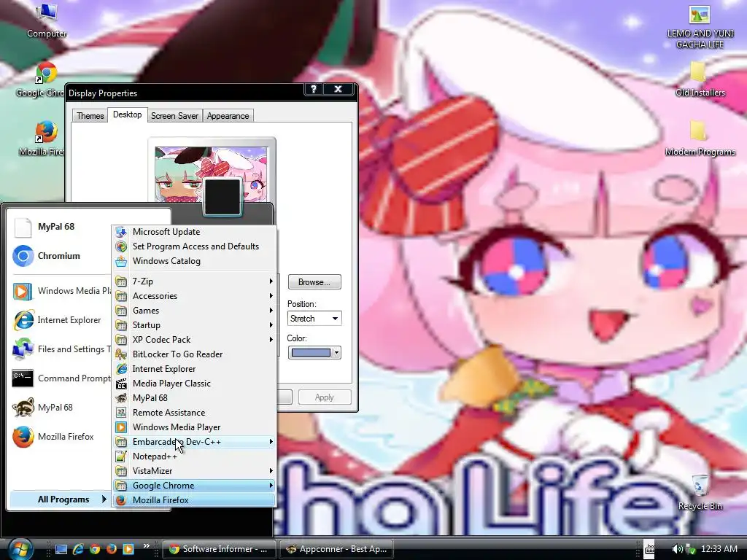Screen dimensions: 747x560
Task: Click the on-screen keyboard tray icon
Action: tap(649, 549)
